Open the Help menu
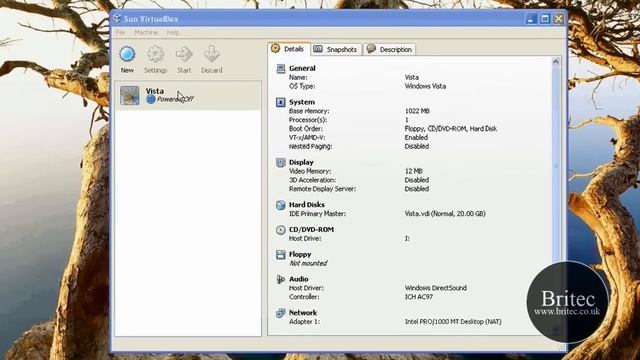This screenshot has height=360, width=640. [173, 33]
